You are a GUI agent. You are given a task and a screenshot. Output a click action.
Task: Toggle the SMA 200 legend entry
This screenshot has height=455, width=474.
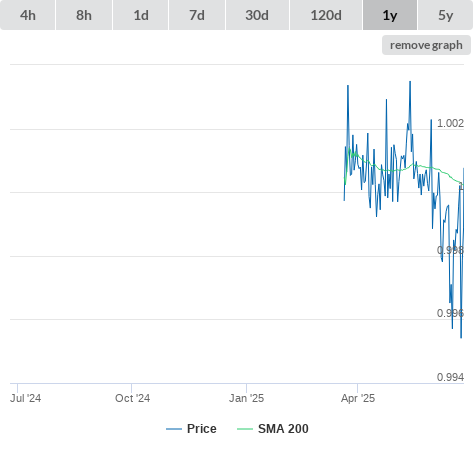[273, 429]
